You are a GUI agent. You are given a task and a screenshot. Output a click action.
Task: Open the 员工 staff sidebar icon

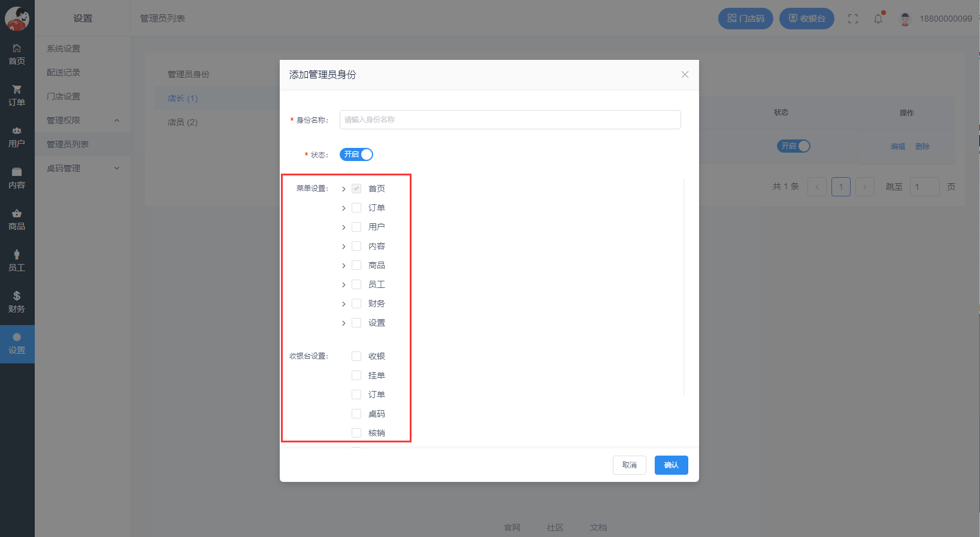tap(17, 260)
